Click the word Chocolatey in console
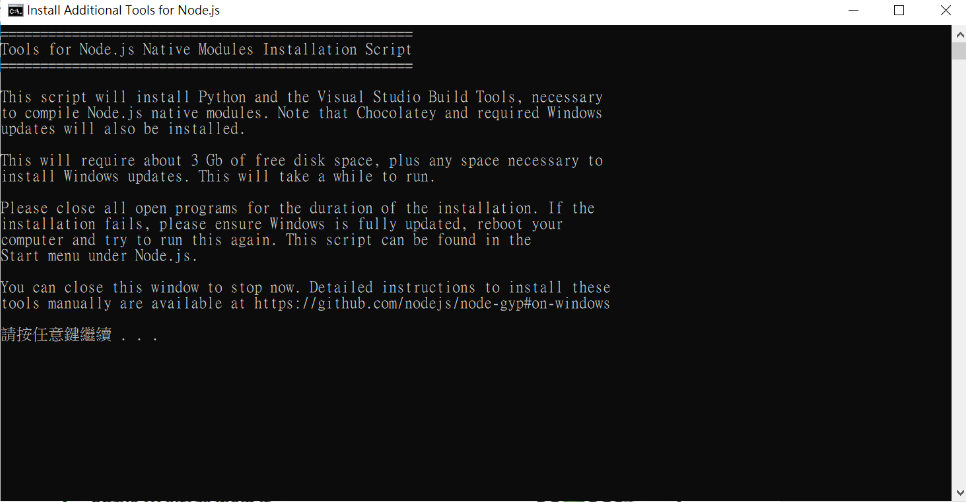 point(396,113)
